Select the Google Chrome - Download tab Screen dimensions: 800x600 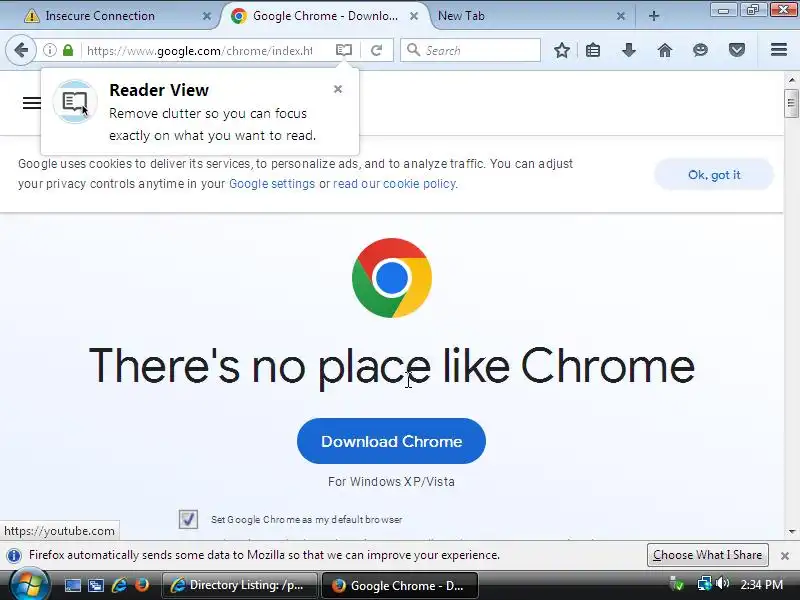(x=325, y=16)
